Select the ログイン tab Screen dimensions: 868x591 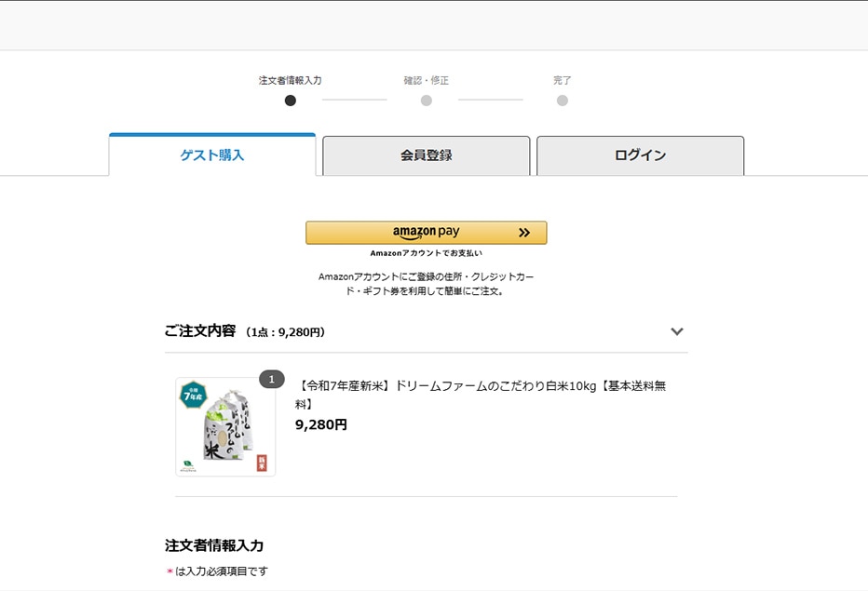click(640, 155)
